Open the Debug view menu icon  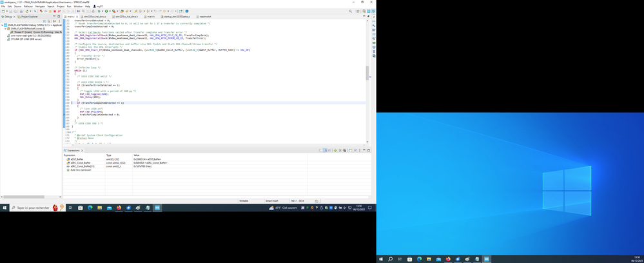point(59,21)
